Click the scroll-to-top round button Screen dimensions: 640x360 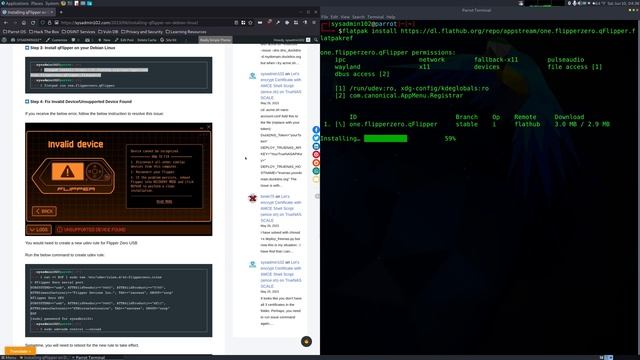tap(307, 341)
